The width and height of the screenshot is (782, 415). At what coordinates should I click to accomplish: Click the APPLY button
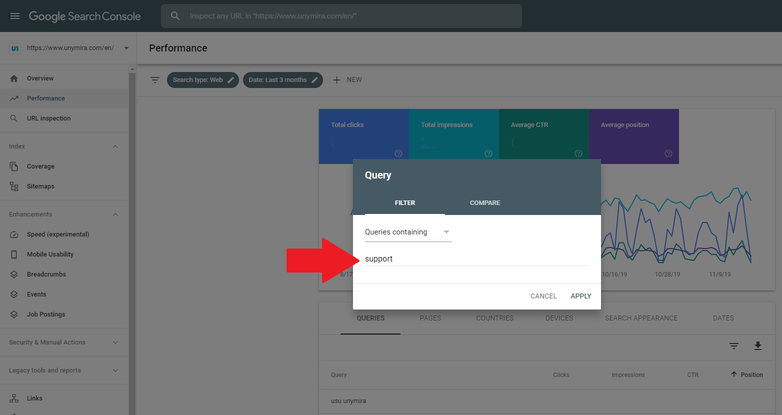click(x=581, y=296)
